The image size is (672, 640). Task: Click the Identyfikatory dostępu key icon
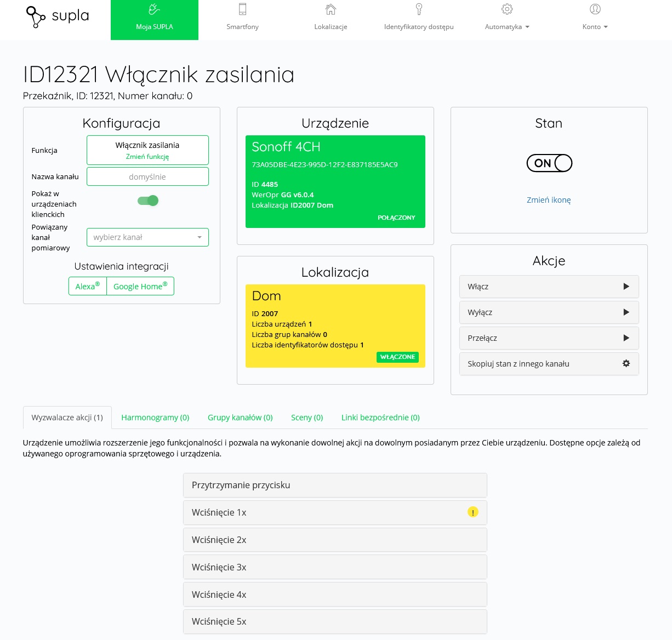point(418,9)
